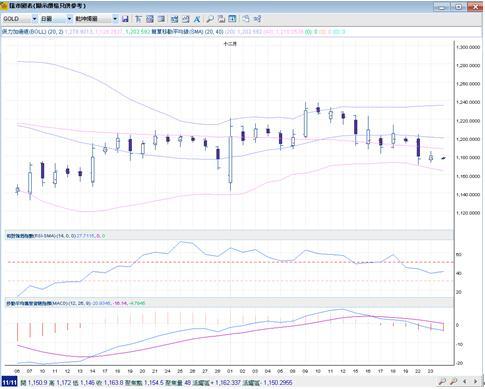This screenshot has height=389, width=485.
Task: Click the first magnifier icon in the status bar
Action: pyautogui.click(x=442, y=381)
